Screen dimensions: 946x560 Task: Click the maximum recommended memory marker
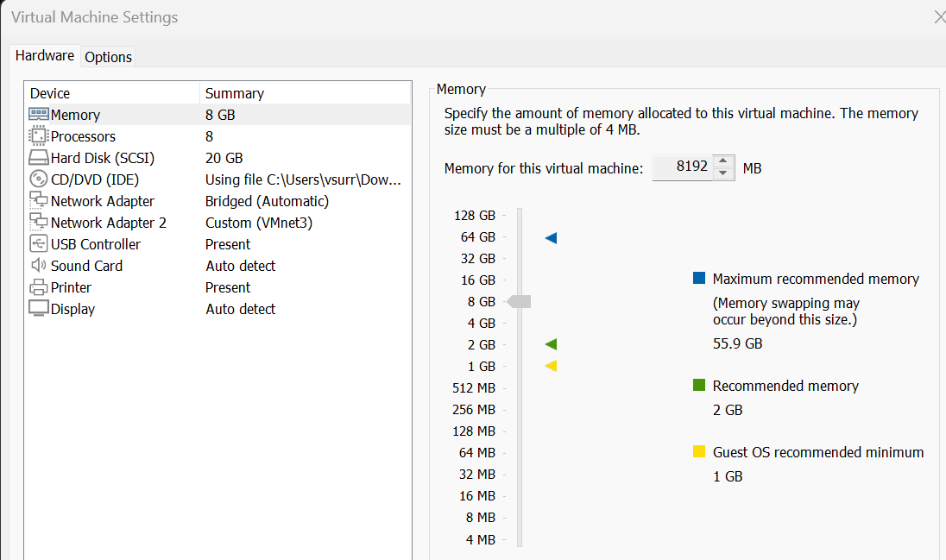tap(550, 237)
